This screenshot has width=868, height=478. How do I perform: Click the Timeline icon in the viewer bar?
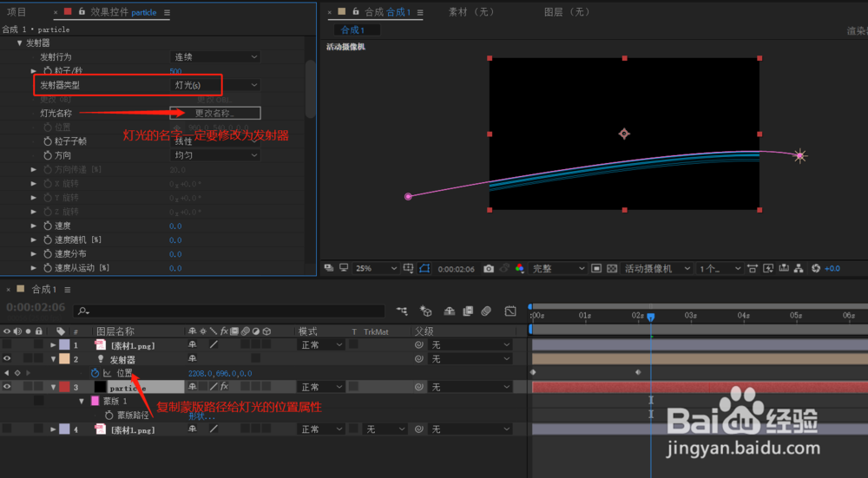click(783, 268)
